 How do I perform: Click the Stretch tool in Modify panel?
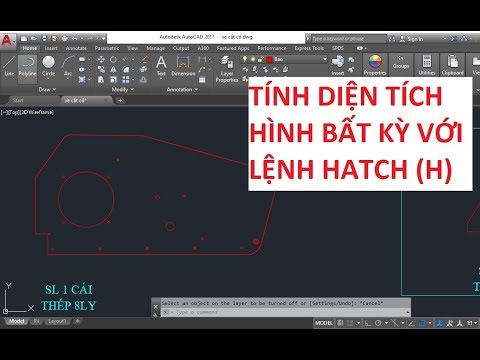point(101,80)
